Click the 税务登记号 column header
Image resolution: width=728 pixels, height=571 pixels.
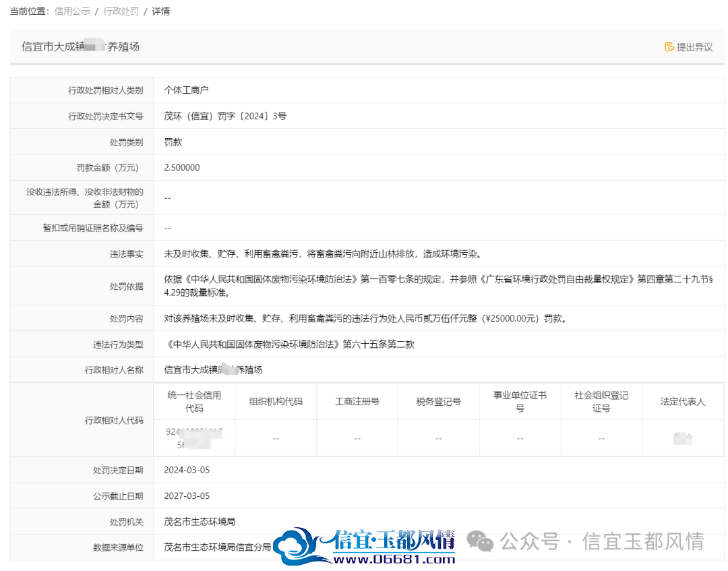[x=438, y=402]
